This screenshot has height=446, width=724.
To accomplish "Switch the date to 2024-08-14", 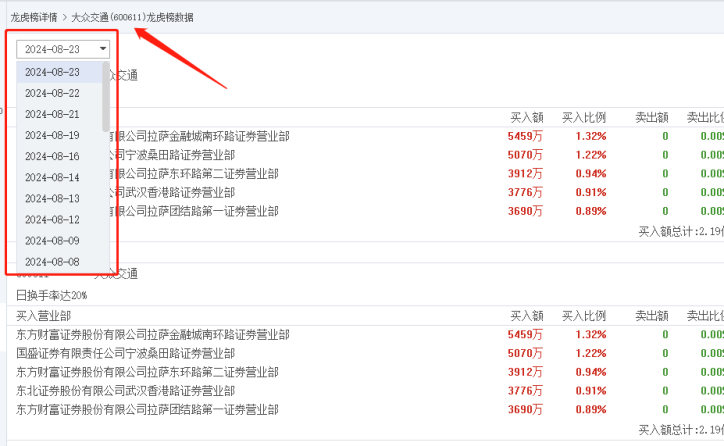I will coord(52,177).
